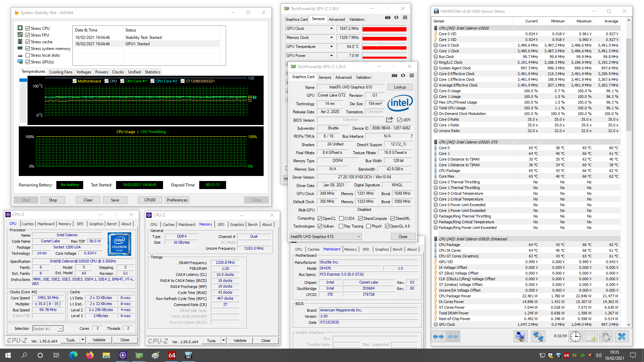Viewport: 644px width, 362px height.
Task: Select Advanced tab in GPU-Z Graphics Card window
Action: tap(343, 77)
